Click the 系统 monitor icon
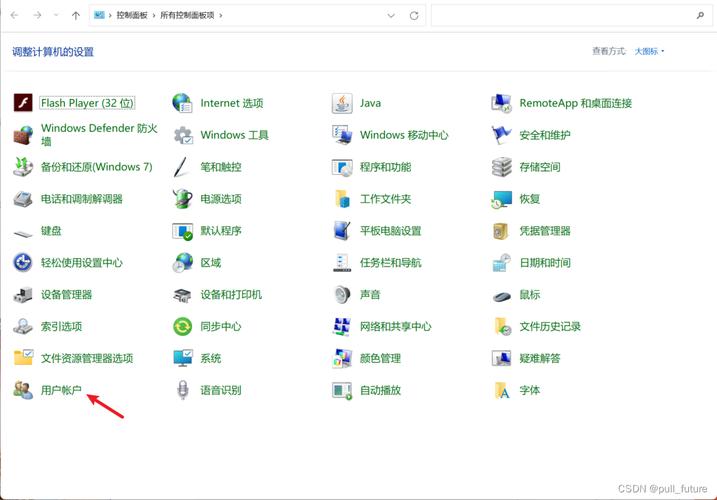The width and height of the screenshot is (717, 500). pyautogui.click(x=183, y=358)
